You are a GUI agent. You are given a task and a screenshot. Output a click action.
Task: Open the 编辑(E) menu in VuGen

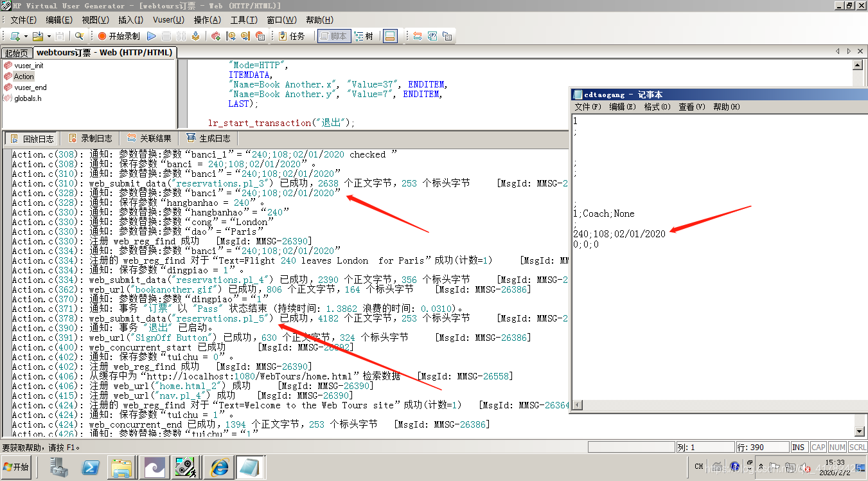[59, 20]
